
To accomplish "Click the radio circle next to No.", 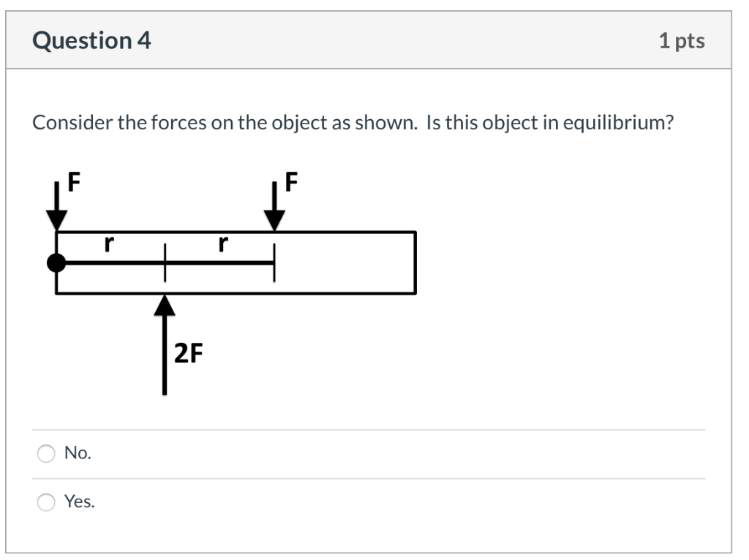I will coord(45,455).
